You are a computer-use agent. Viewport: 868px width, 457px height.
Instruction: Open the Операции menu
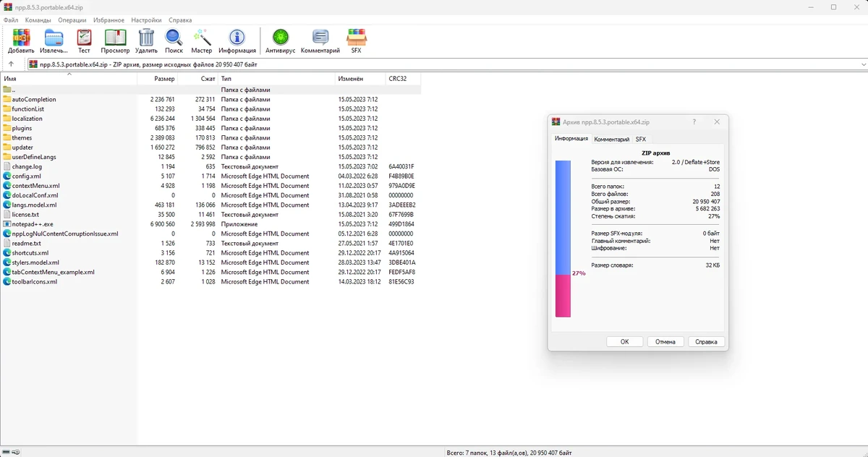click(x=72, y=20)
